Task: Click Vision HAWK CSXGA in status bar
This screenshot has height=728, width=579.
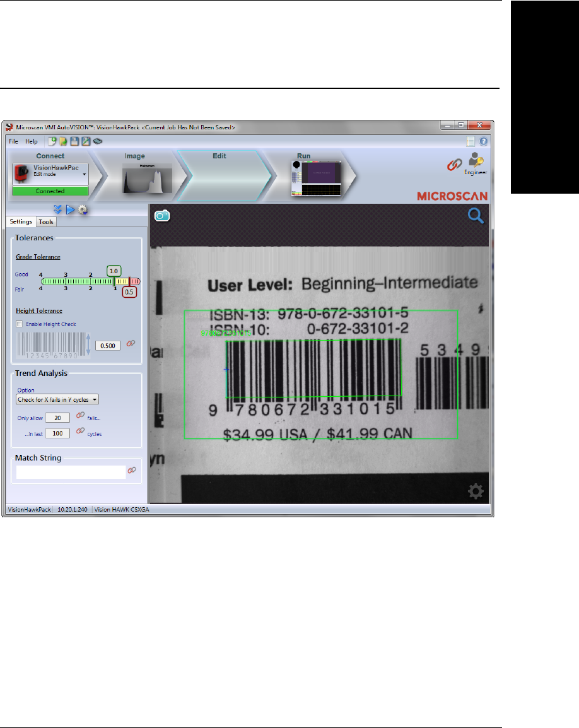Action: (122, 509)
